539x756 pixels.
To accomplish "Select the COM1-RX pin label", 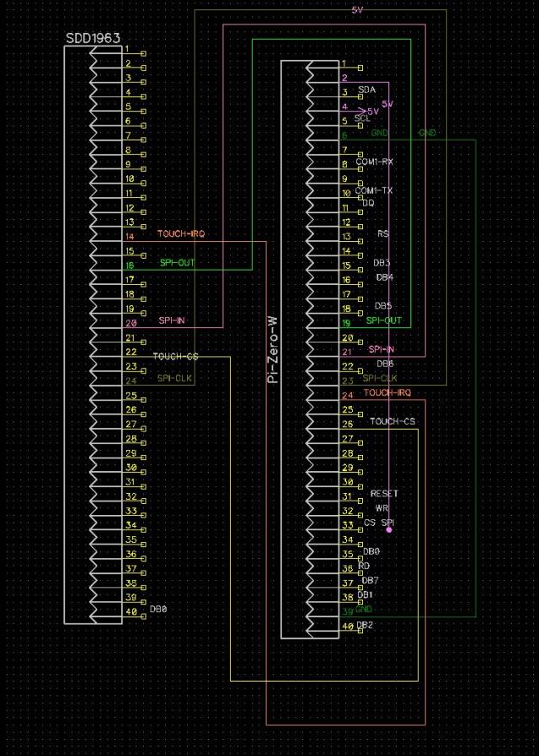I will pos(374,161).
